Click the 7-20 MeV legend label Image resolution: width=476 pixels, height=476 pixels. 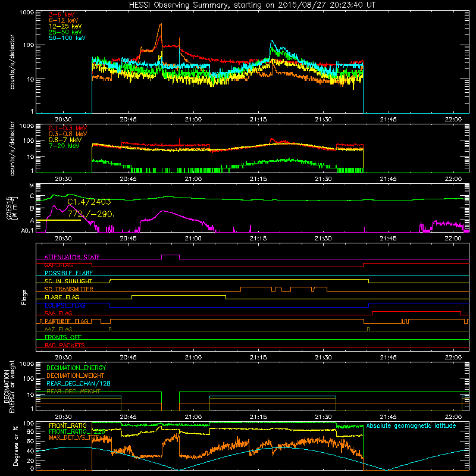tap(64, 146)
